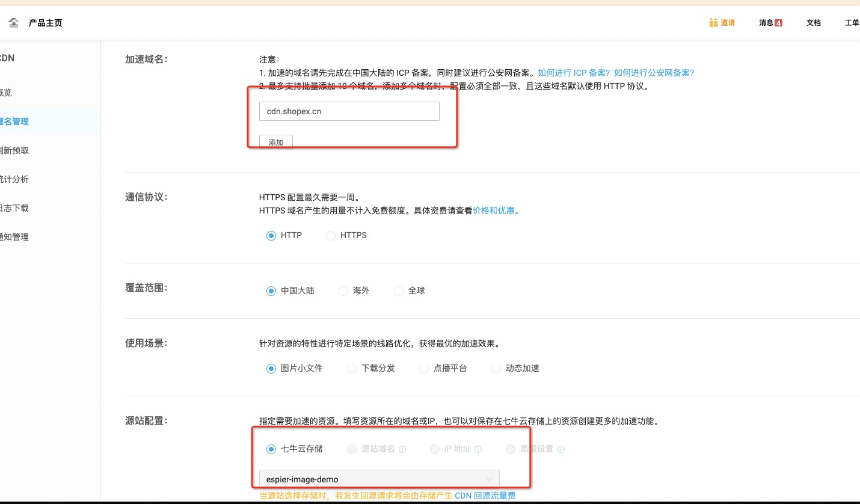Click info icon beside IP 地址
The width and height of the screenshot is (860, 504).
pyautogui.click(x=478, y=449)
